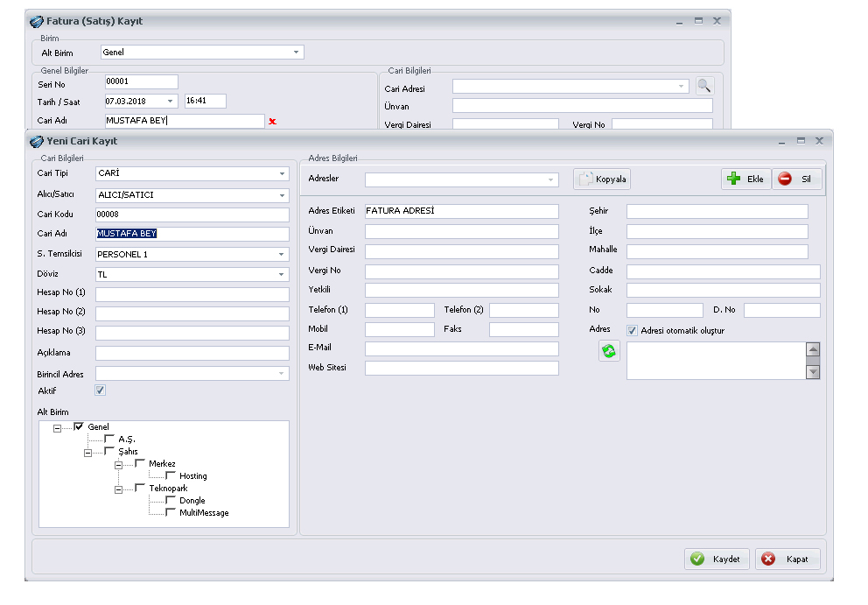Click the Fatura (Satış) Kayıt window icon
Image resolution: width=868 pixels, height=605 pixels.
point(37,22)
